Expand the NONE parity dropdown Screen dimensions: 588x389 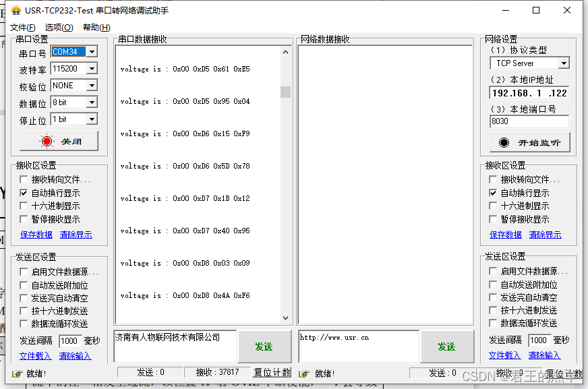point(92,86)
